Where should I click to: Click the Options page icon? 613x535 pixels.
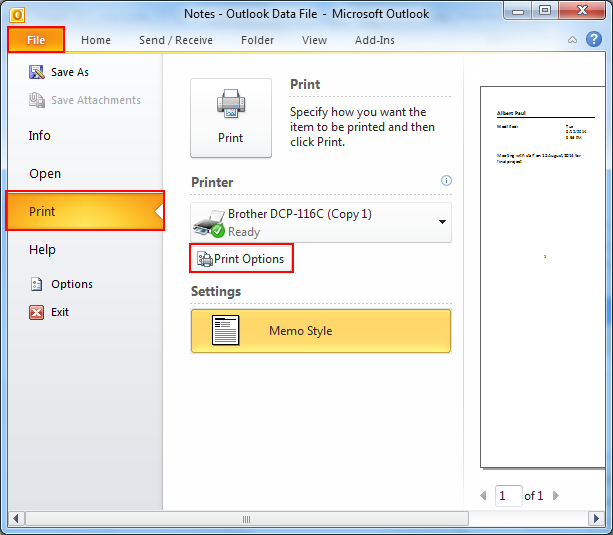point(36,284)
